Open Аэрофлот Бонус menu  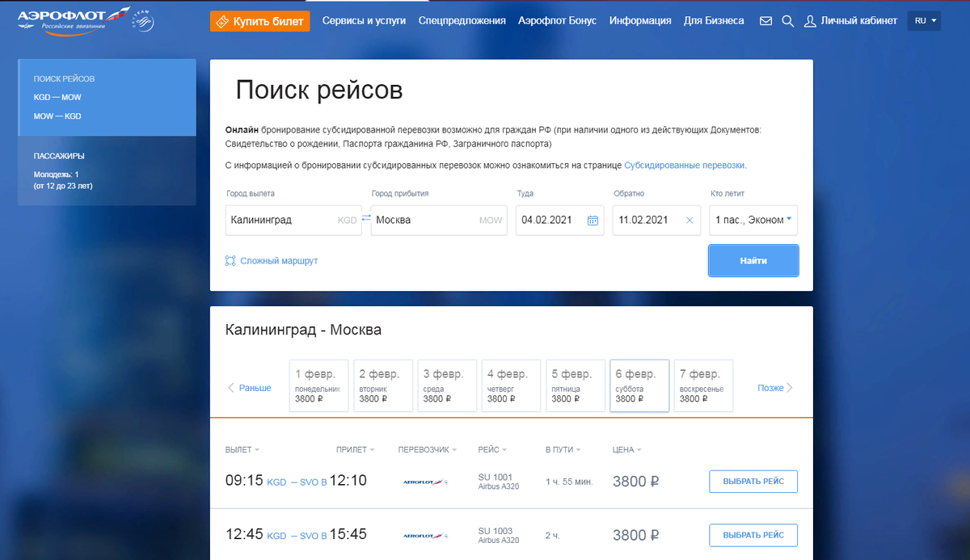pos(558,21)
